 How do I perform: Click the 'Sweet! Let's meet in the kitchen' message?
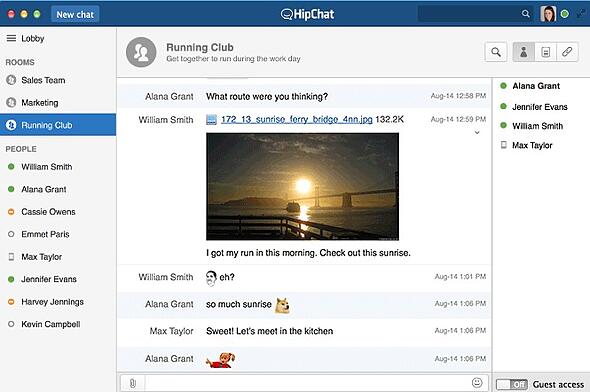(269, 331)
